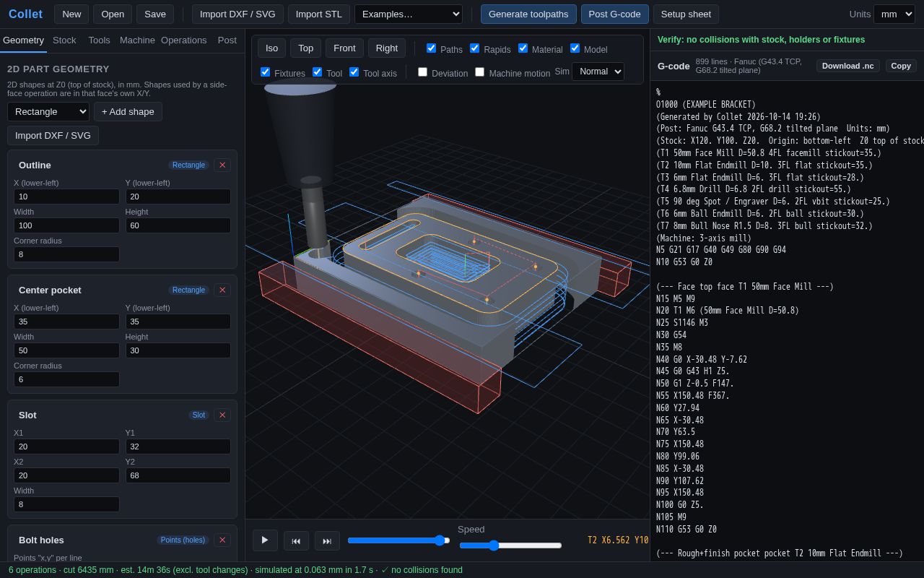The image size is (924, 578).
Task: Enable the Deviation checkbox
Action: tap(422, 72)
